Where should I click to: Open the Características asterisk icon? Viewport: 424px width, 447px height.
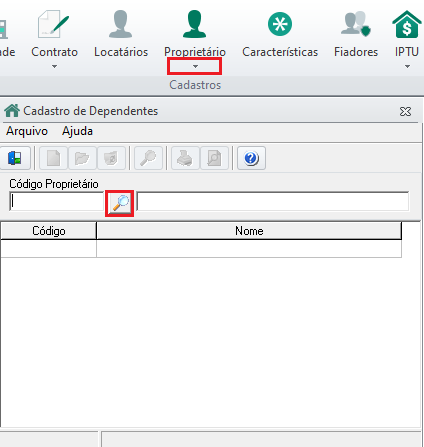[280, 24]
